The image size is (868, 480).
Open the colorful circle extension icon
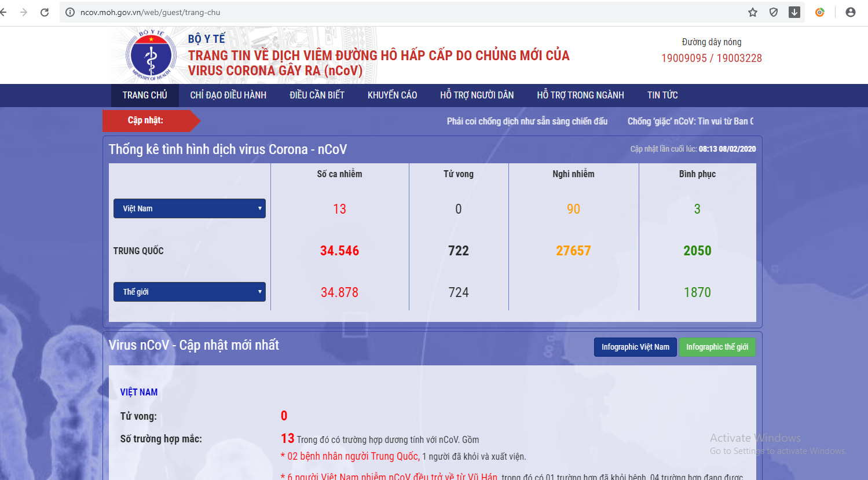pos(820,12)
